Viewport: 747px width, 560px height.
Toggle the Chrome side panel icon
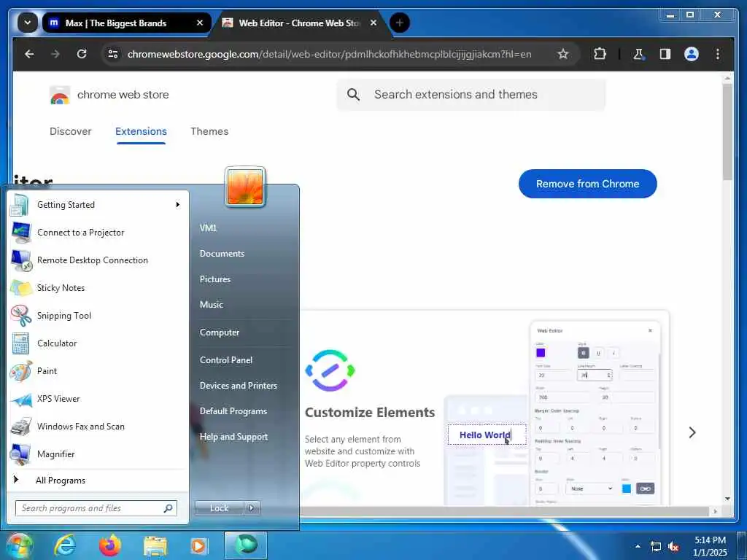[665, 54]
